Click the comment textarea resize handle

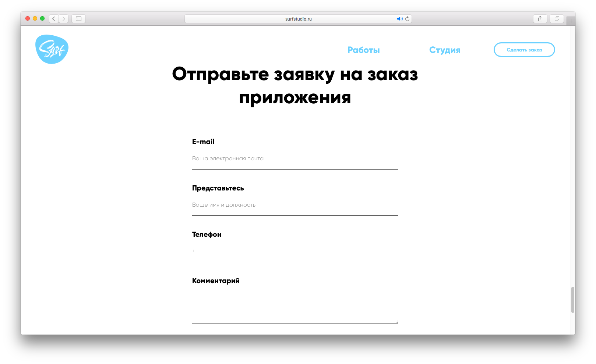[x=396, y=322]
